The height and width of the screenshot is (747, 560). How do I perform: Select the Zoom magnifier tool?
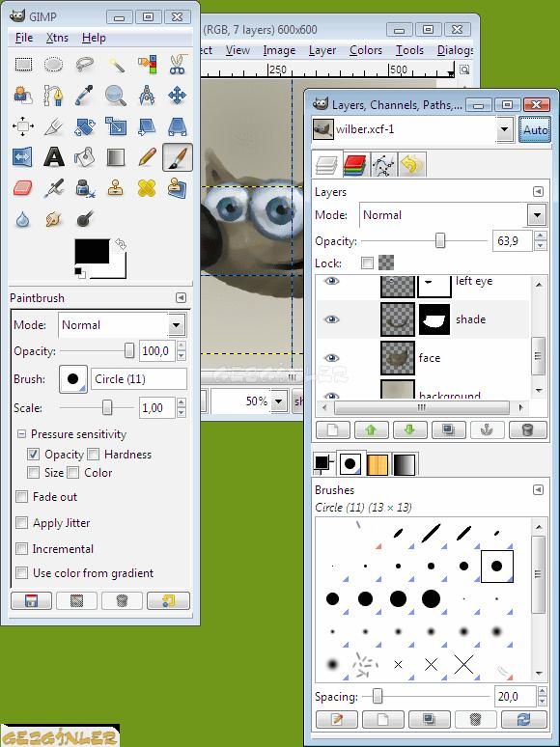click(x=115, y=96)
